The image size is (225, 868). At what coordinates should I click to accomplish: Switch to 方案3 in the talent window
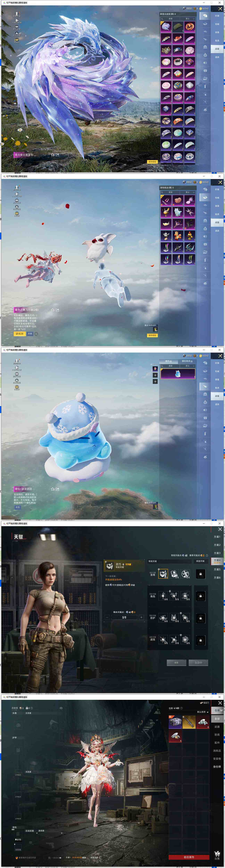[x=217, y=553]
